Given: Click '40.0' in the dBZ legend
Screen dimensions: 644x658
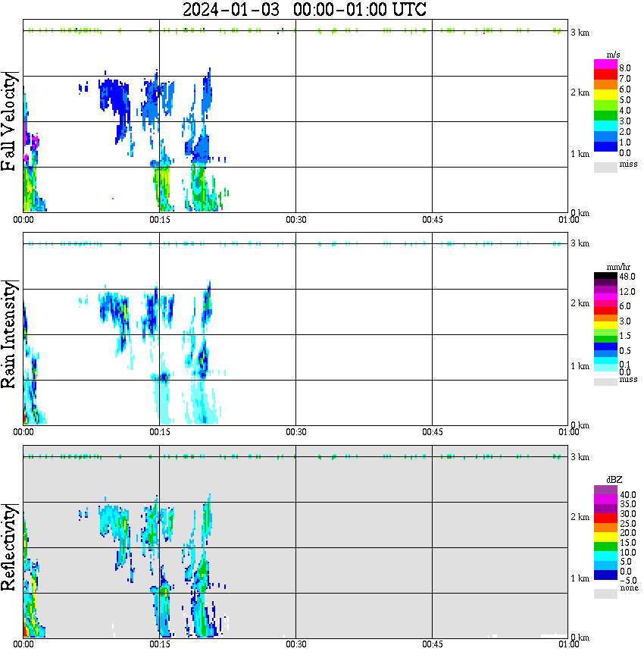Looking at the screenshot, I should click(x=627, y=495).
